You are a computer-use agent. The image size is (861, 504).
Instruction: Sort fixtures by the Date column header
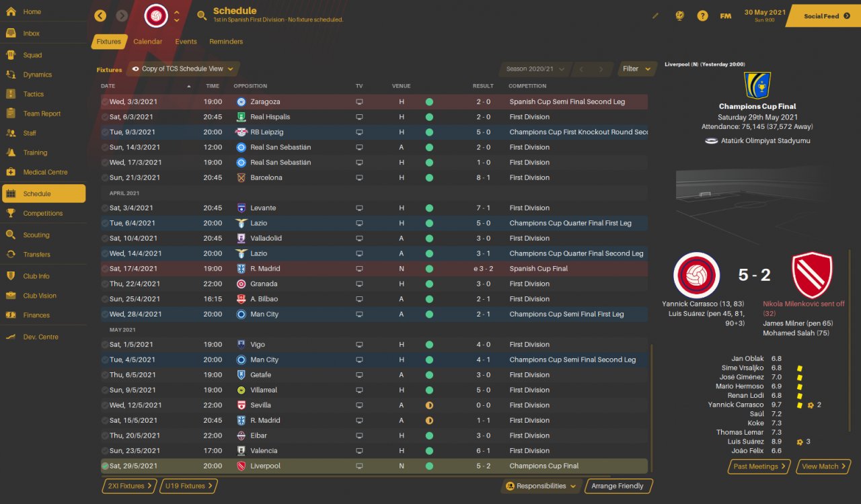108,86
